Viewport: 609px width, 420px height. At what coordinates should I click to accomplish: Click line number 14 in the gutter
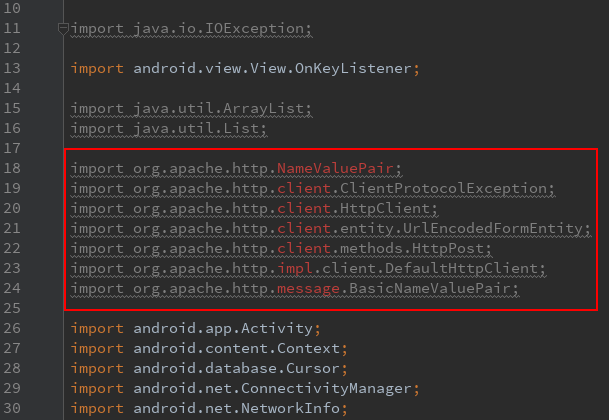(x=12, y=89)
